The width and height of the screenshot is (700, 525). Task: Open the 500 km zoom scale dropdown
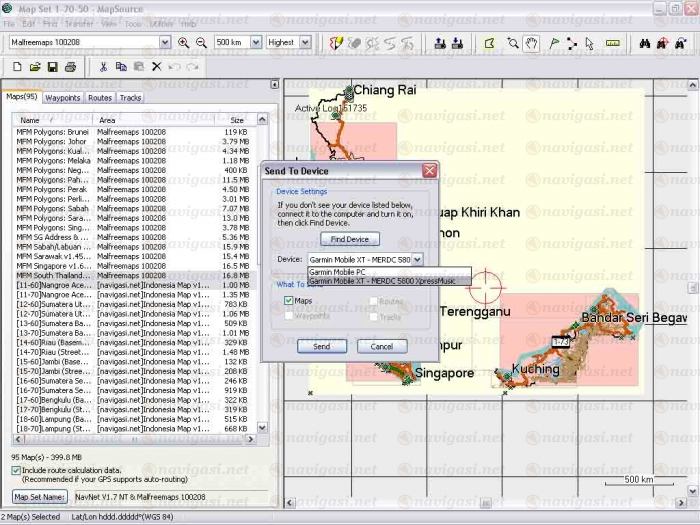point(256,43)
